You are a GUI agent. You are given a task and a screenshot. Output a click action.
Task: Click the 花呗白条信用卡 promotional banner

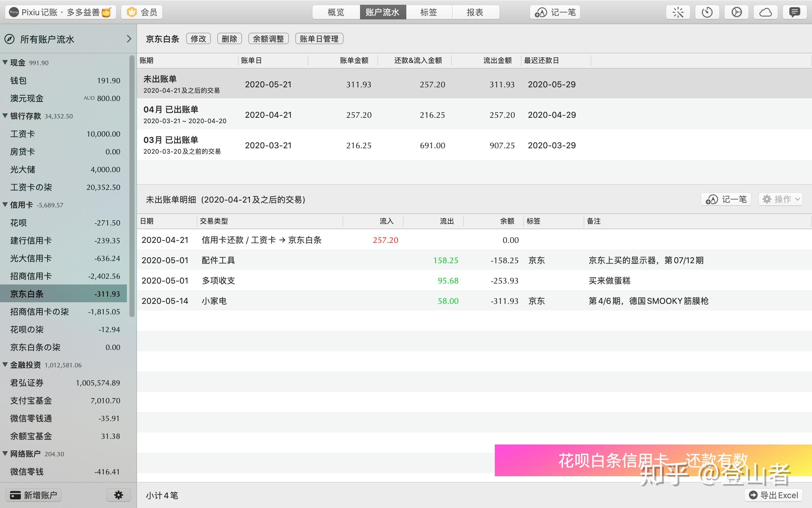653,460
